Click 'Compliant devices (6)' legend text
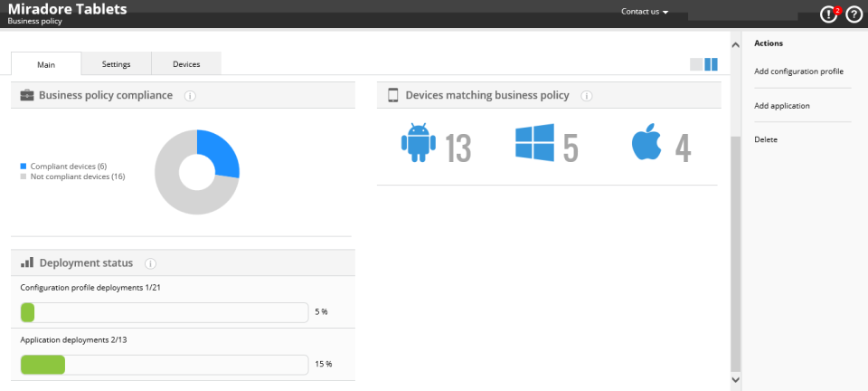The height and width of the screenshot is (391, 868). (x=69, y=167)
